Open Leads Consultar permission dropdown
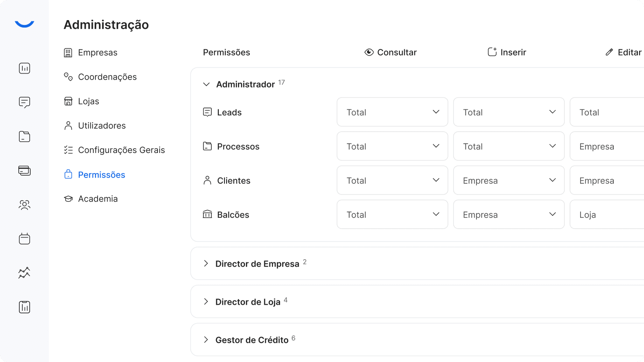Screen dimensions: 644x362 [x=392, y=112]
